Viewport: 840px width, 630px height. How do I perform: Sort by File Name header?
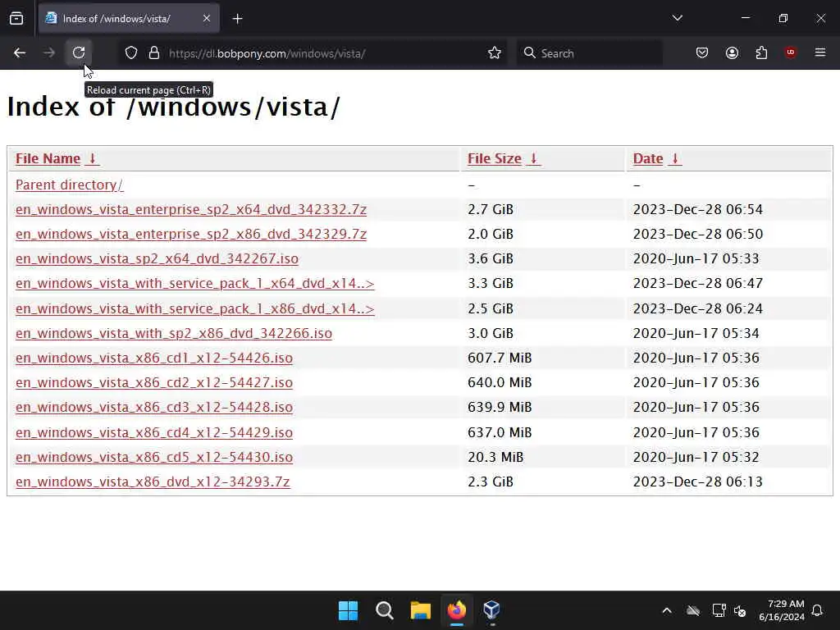click(48, 158)
